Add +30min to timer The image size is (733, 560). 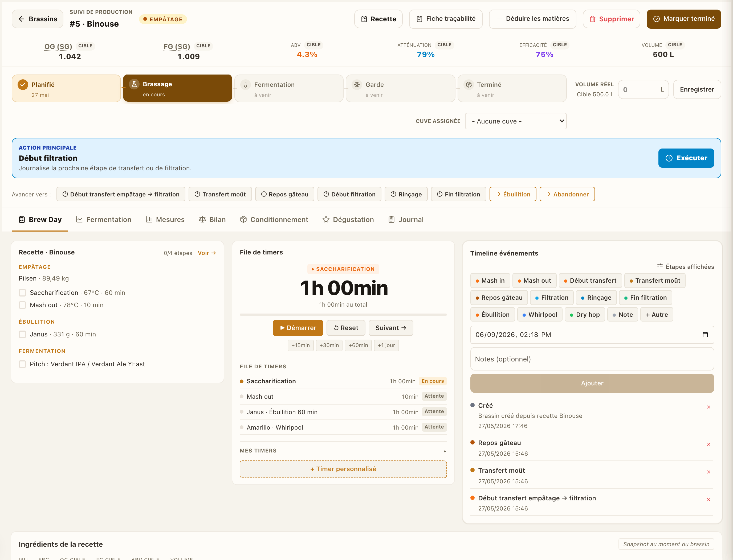329,345
